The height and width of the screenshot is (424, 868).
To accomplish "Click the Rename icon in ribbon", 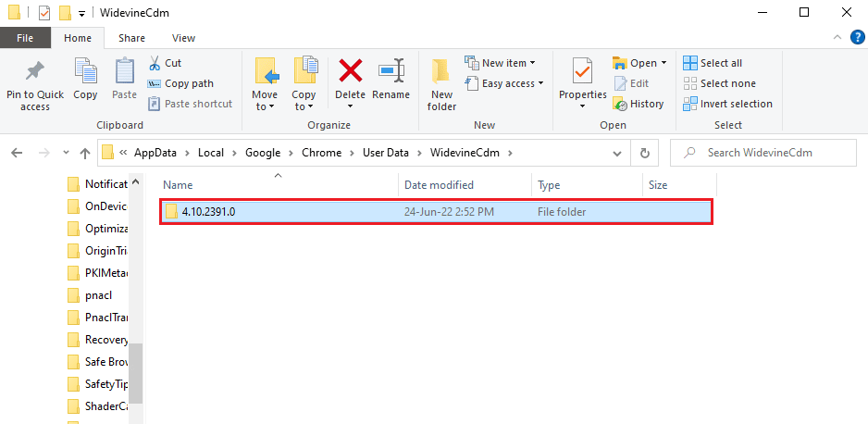I will (x=391, y=72).
